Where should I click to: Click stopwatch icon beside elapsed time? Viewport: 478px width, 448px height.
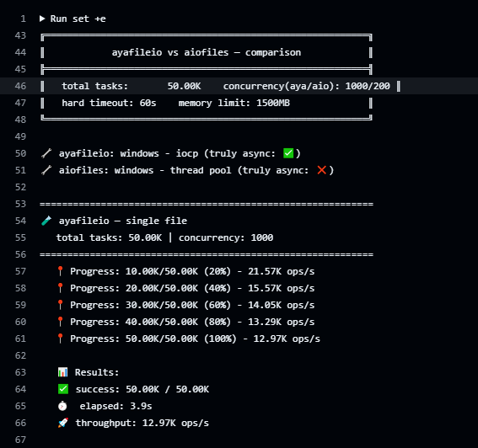pyautogui.click(x=62, y=406)
